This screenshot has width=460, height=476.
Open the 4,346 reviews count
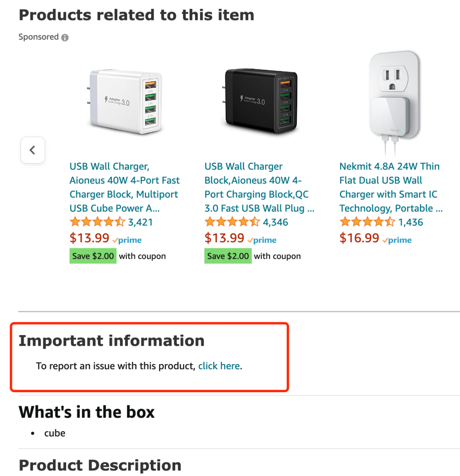[276, 222]
